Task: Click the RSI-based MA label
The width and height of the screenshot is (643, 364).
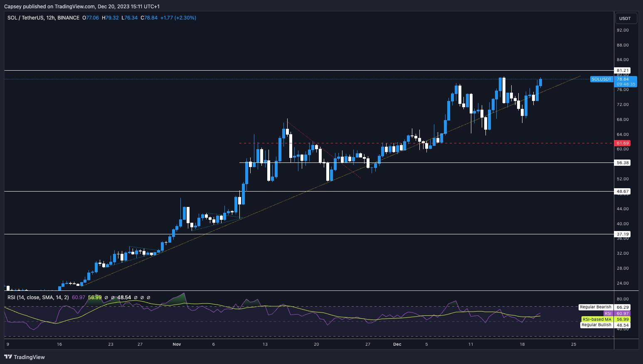Action: (597, 319)
